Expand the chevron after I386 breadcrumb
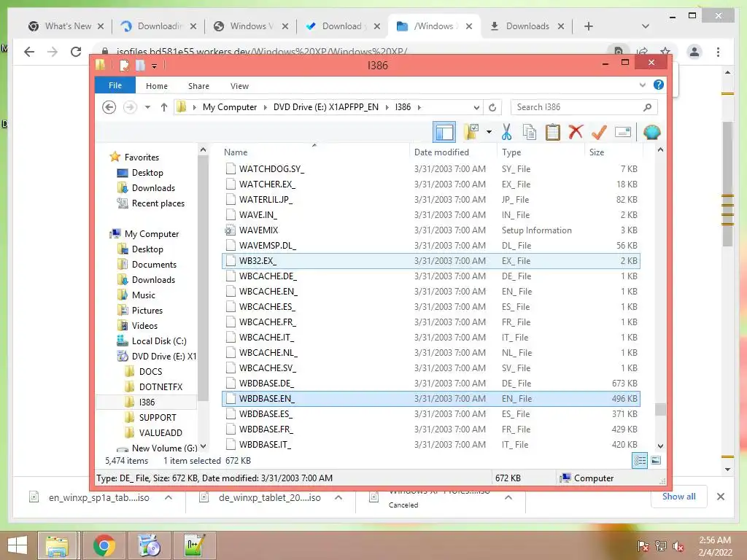This screenshot has height=560, width=747. [x=419, y=107]
